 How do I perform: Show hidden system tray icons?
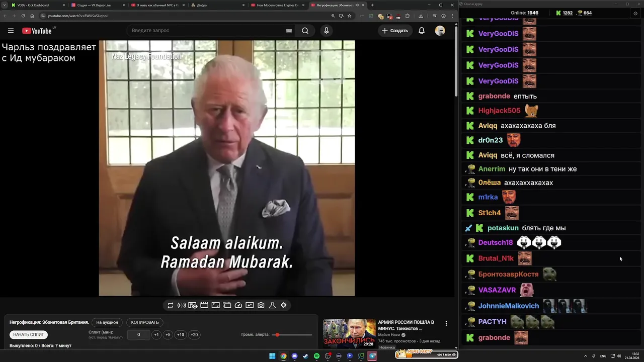point(585,356)
